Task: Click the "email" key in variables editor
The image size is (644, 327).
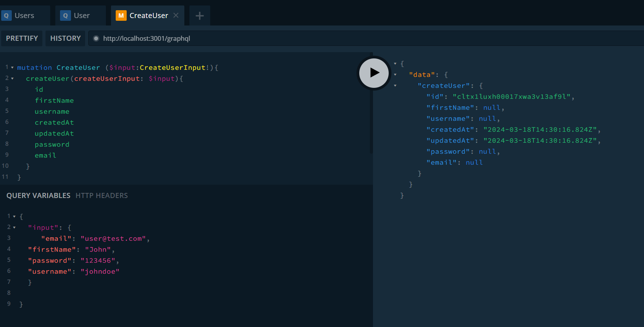Action: [x=56, y=239]
